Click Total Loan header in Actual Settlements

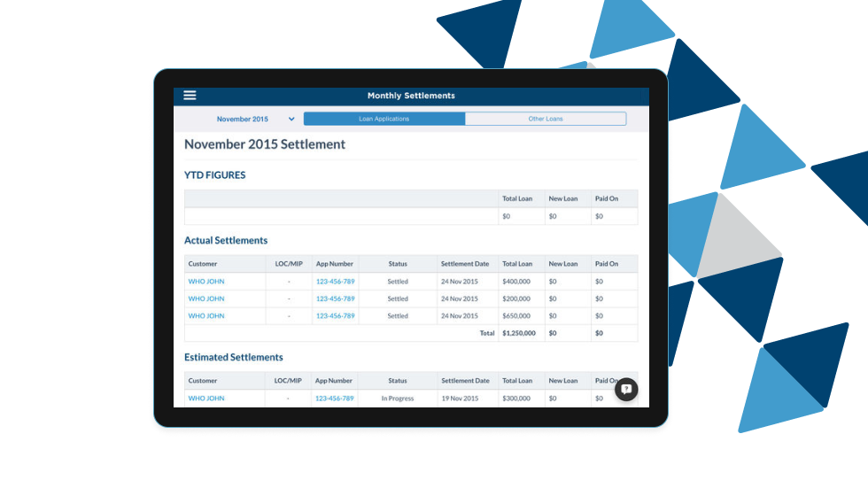tap(517, 264)
